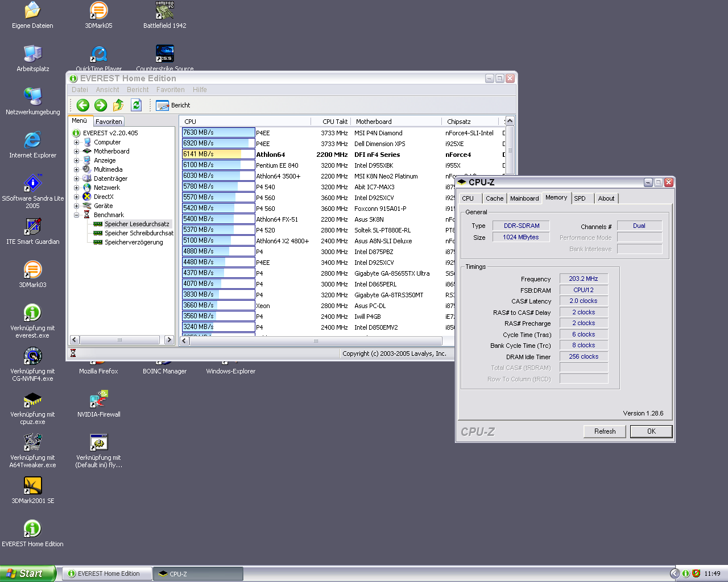The image size is (728, 582).
Task: Switch to the SPD tab in CPU-Z
Action: click(x=580, y=198)
